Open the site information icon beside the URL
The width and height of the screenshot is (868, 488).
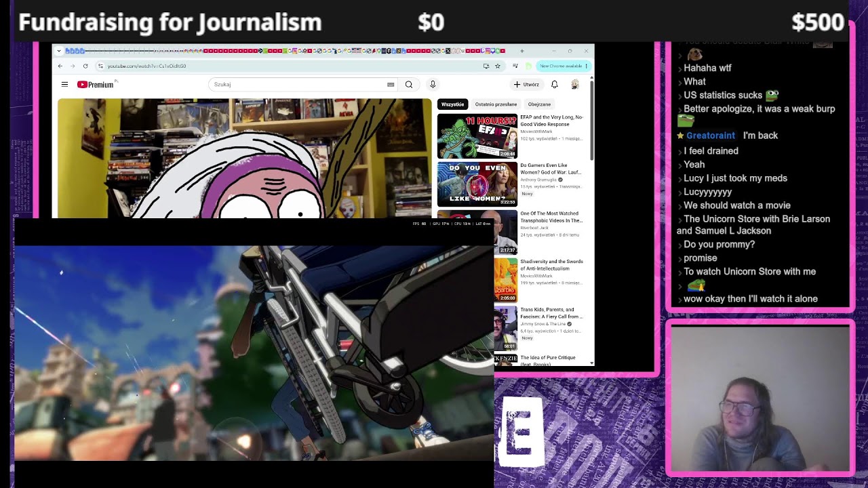[100, 66]
